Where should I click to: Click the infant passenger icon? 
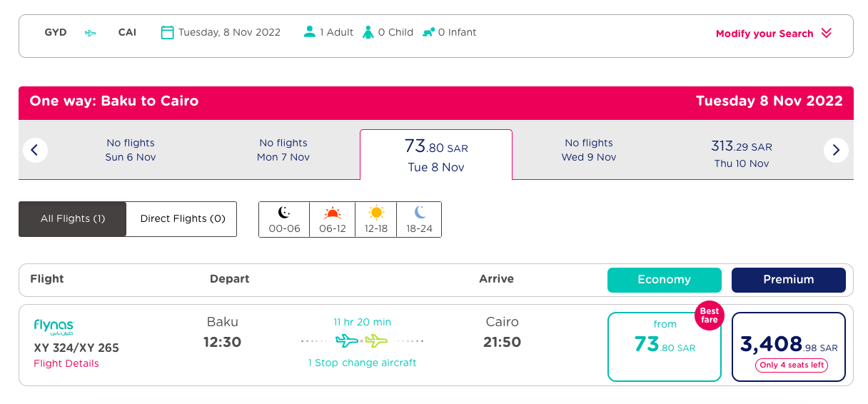(428, 32)
